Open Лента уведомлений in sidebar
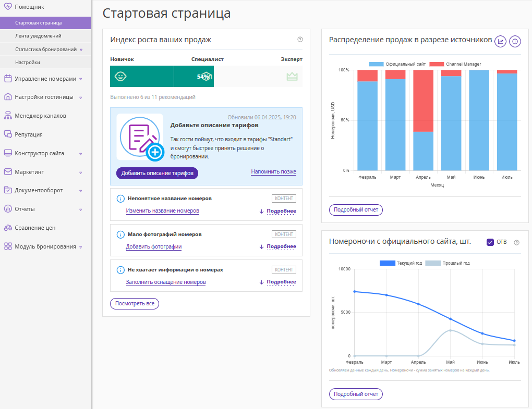Screen dimensions: 532x409 click(38, 36)
